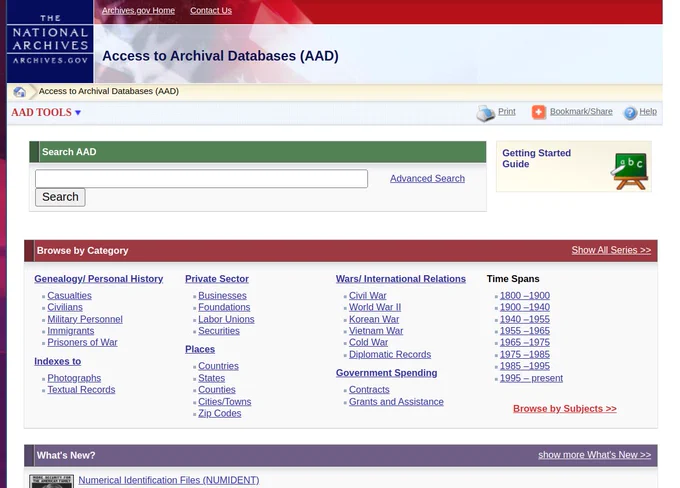This screenshot has height=488, width=680.
Task: Select the 1985–1995 time span
Action: tap(525, 366)
